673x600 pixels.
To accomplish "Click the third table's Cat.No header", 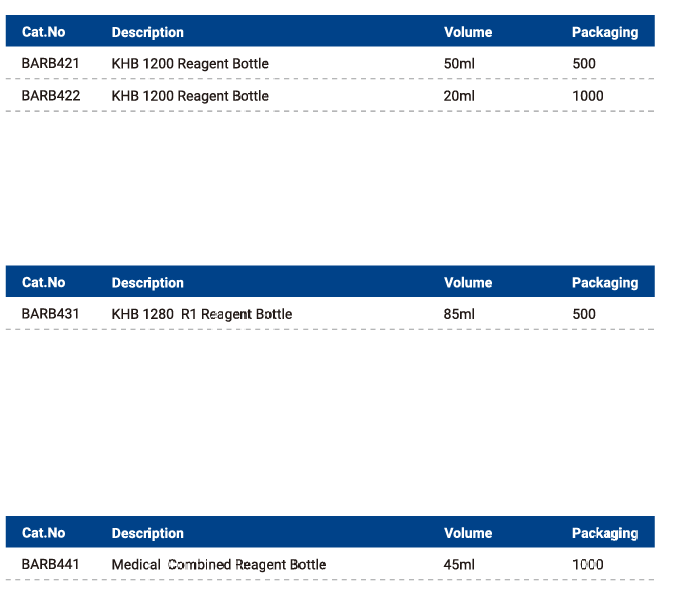I will pyautogui.click(x=43, y=533).
